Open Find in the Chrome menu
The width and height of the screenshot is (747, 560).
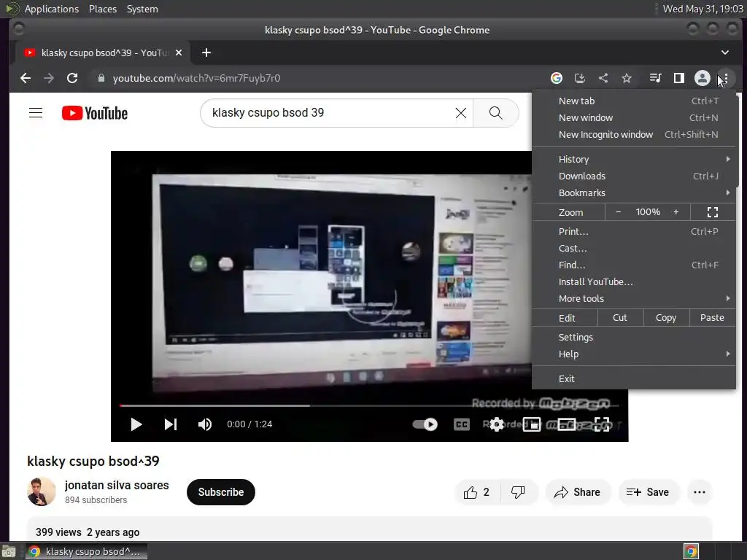tap(634, 265)
